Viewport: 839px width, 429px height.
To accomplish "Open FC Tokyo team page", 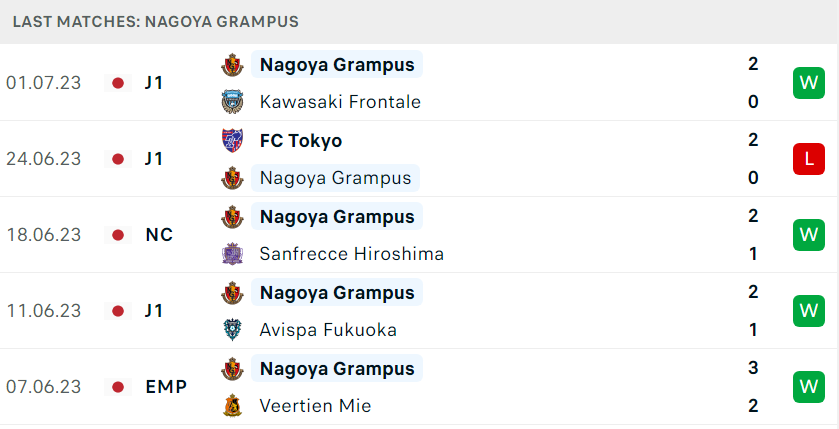I will point(301,141).
